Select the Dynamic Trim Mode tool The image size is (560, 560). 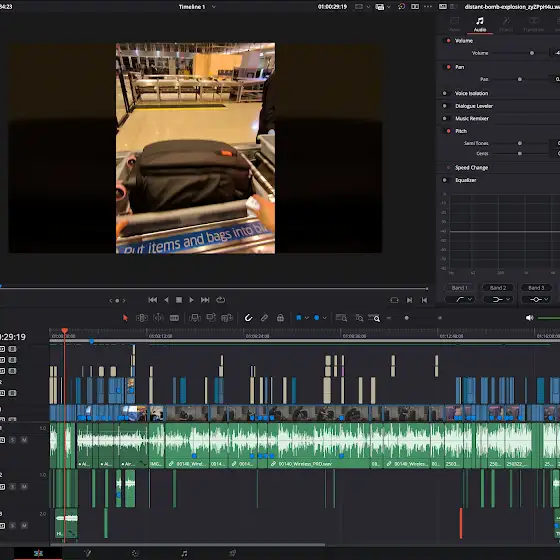pyautogui.click(x=158, y=318)
